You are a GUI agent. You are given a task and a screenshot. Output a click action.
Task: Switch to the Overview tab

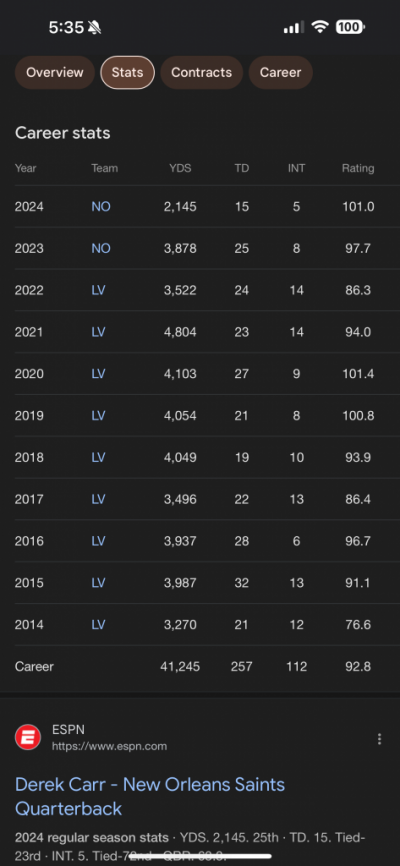point(55,72)
